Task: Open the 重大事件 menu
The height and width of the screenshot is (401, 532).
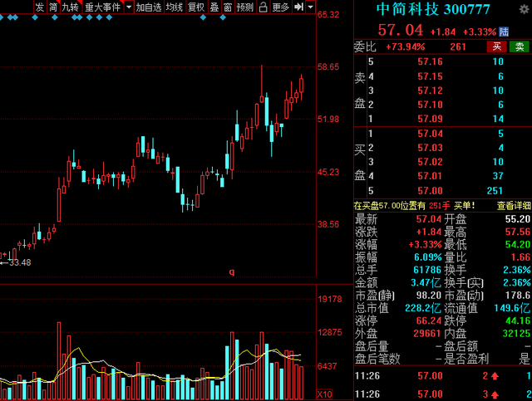Action: 103,7
